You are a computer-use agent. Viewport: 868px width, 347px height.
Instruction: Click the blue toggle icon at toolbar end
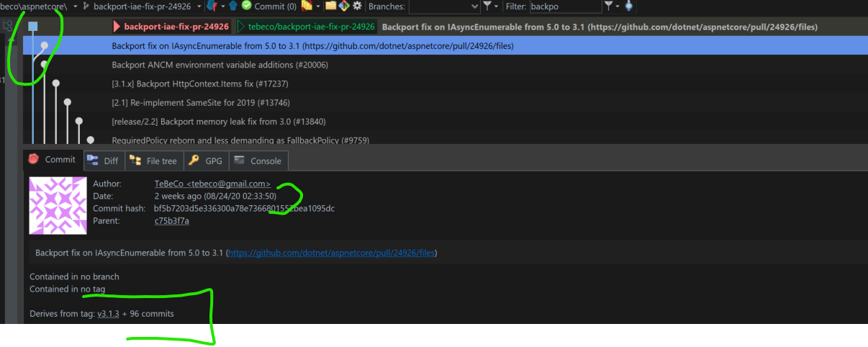[x=629, y=6]
